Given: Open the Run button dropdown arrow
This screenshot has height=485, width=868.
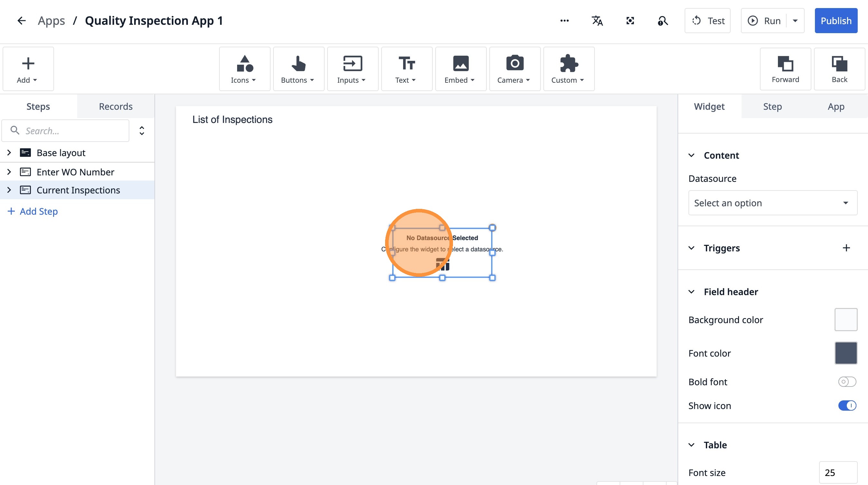Looking at the screenshot, I should tap(795, 21).
